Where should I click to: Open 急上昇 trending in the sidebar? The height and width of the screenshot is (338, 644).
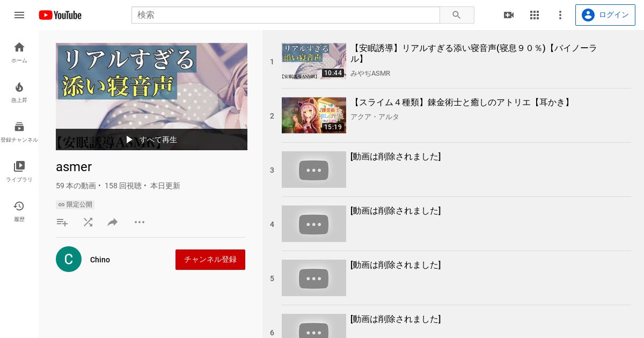point(19,92)
